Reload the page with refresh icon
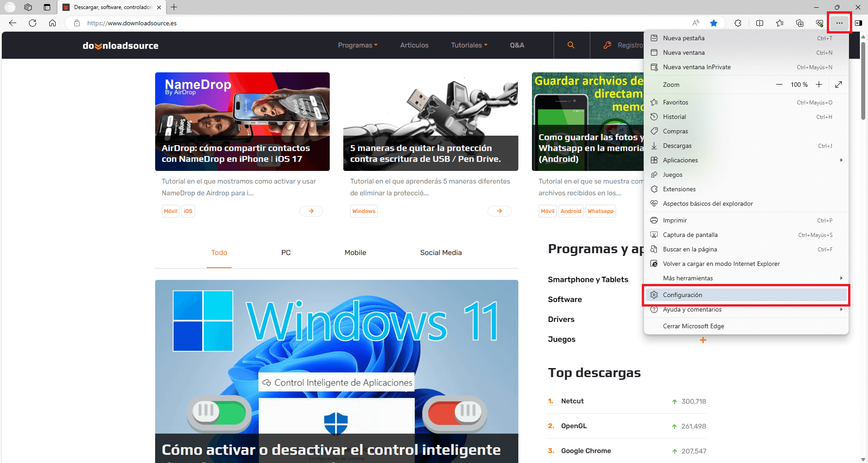 tap(33, 23)
